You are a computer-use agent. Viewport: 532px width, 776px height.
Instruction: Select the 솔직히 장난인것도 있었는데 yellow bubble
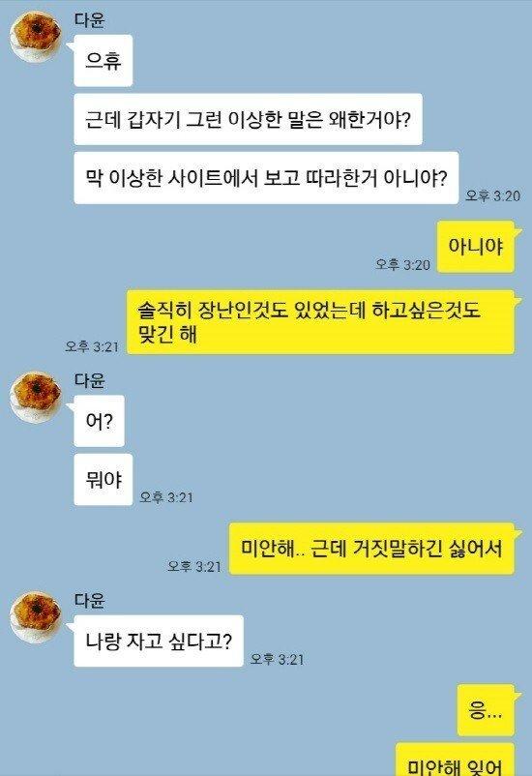click(321, 322)
